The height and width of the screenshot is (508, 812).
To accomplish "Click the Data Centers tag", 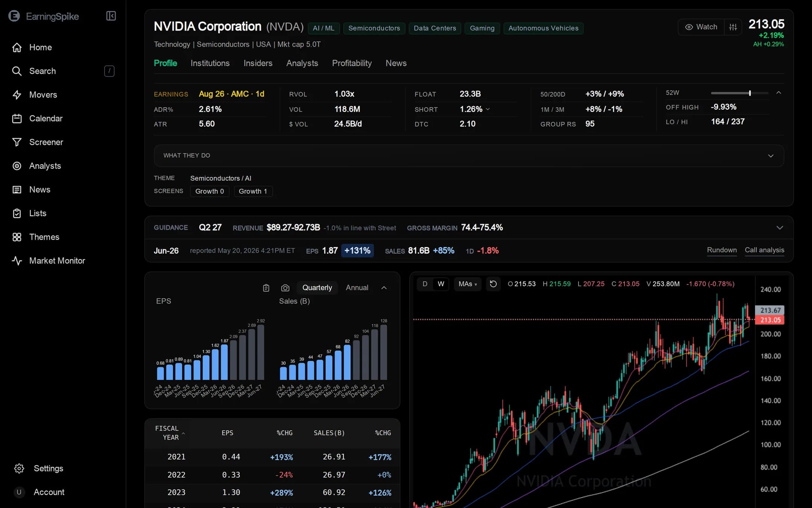I will coord(435,28).
